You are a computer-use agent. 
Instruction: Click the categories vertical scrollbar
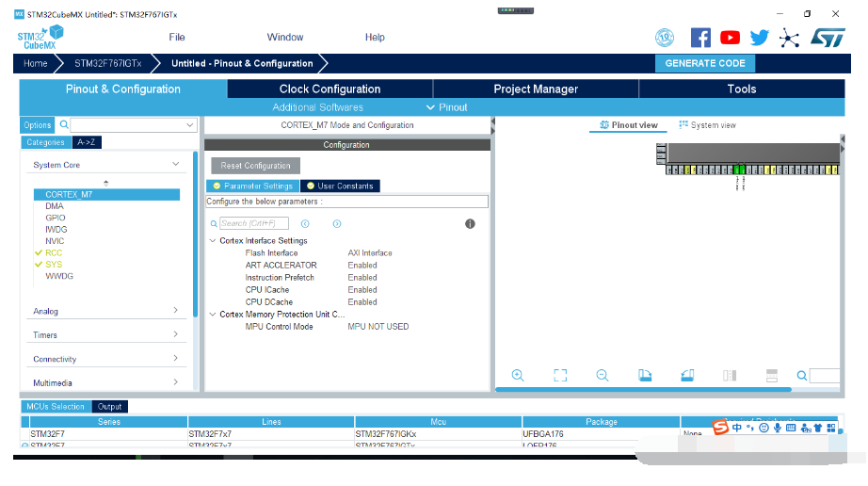coord(195,234)
